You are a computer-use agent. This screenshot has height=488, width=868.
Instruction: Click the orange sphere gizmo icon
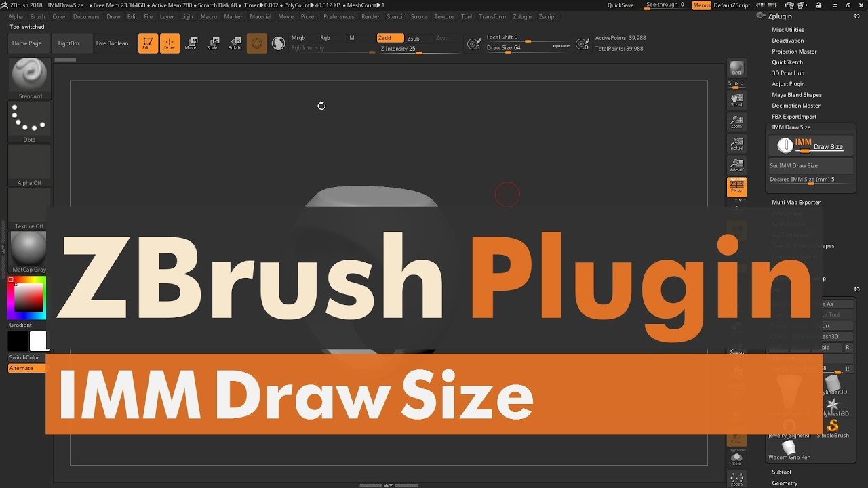click(256, 43)
